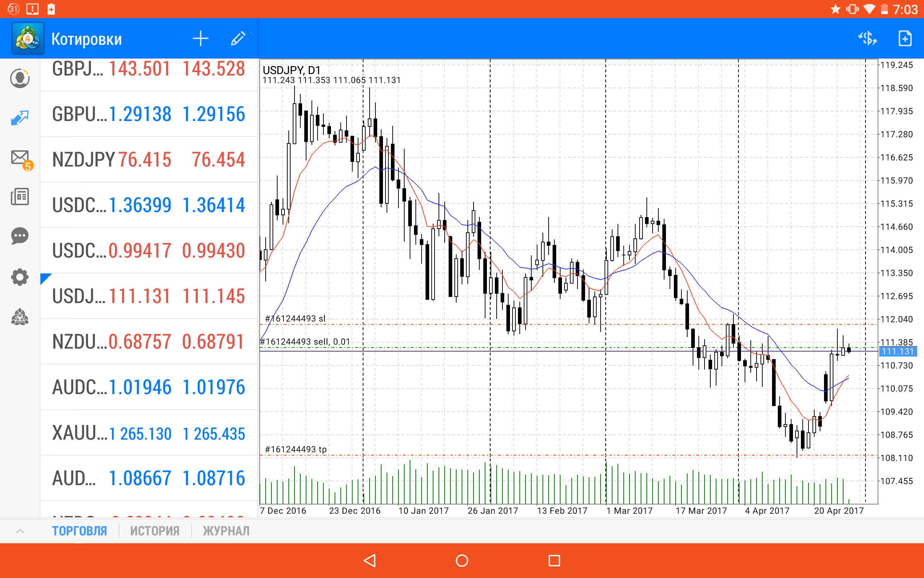Tap Android recent apps square button
The height and width of the screenshot is (578, 924).
(554, 560)
